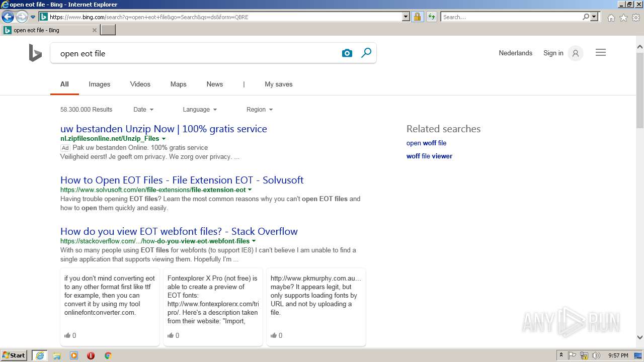Viewport: 644px width, 362px height.
Task: Open a new blank tab
Action: pyautogui.click(x=108, y=30)
